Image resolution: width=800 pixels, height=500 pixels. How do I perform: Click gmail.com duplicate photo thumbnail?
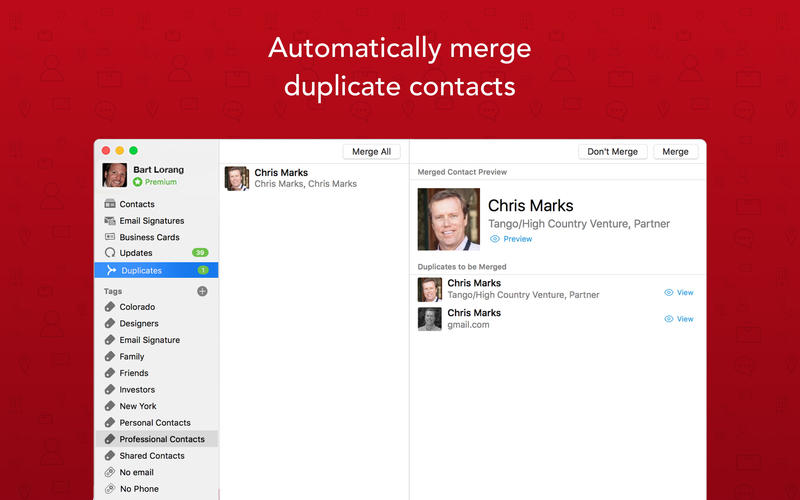pos(430,319)
